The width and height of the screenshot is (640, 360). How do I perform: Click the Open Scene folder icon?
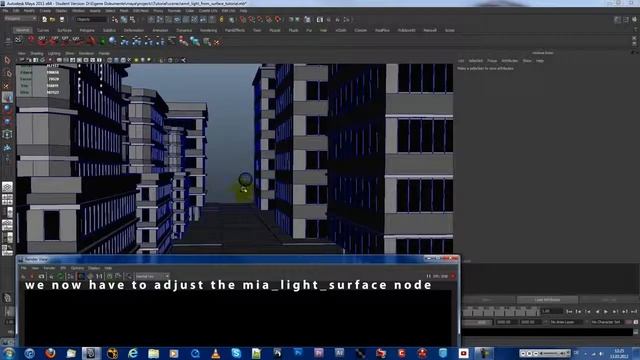(53, 19)
